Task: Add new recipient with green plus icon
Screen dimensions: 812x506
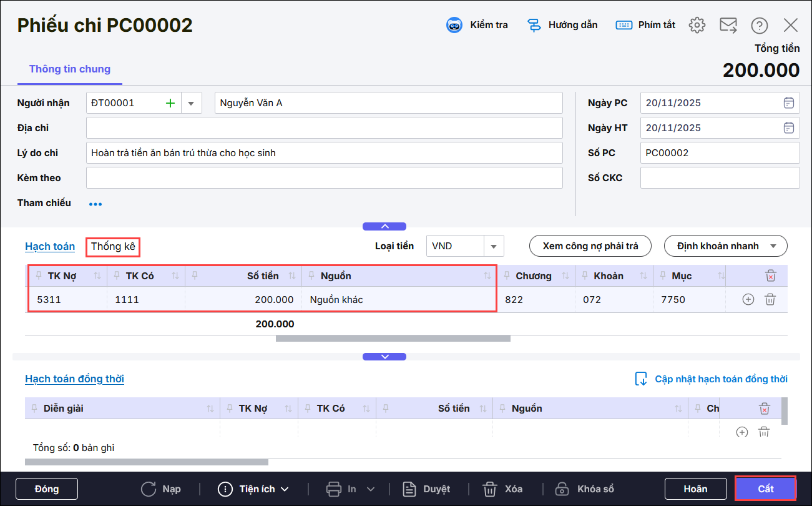Action: [x=170, y=103]
